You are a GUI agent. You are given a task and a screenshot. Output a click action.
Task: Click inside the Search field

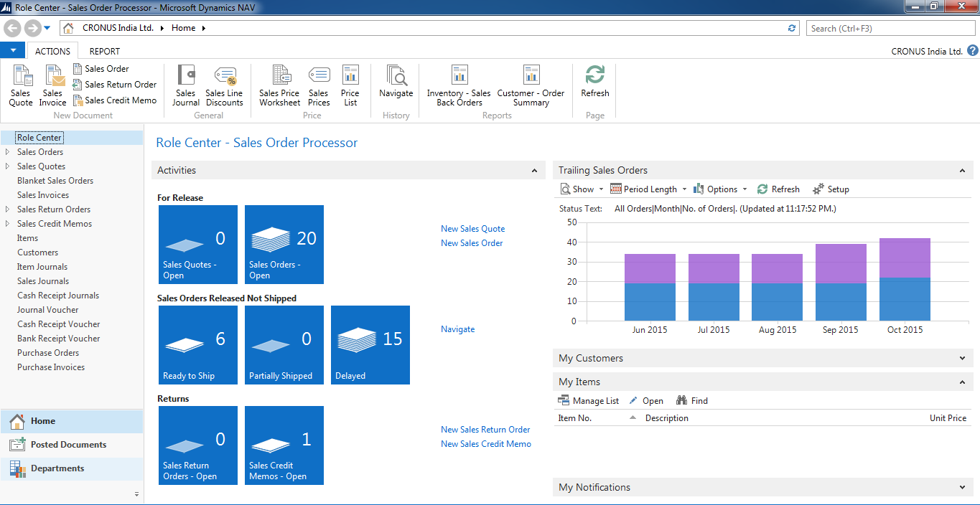(x=890, y=27)
